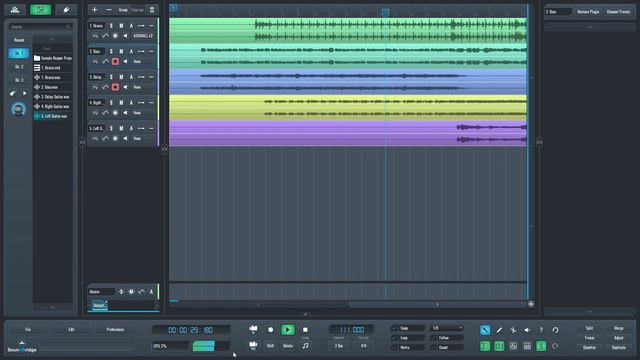The image size is (640, 360).
Task: Select Dir 2 browser tab
Action: click(x=19, y=67)
